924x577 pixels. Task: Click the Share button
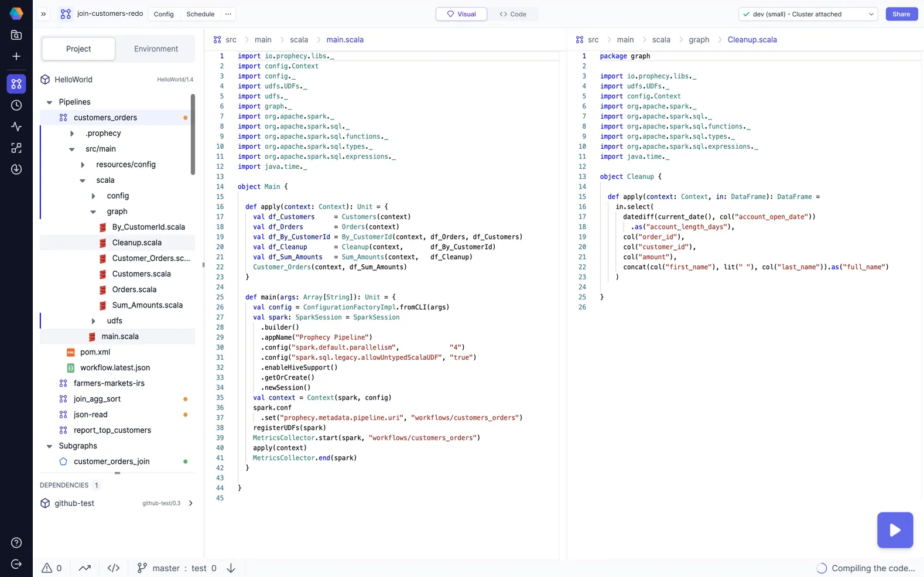pos(901,14)
